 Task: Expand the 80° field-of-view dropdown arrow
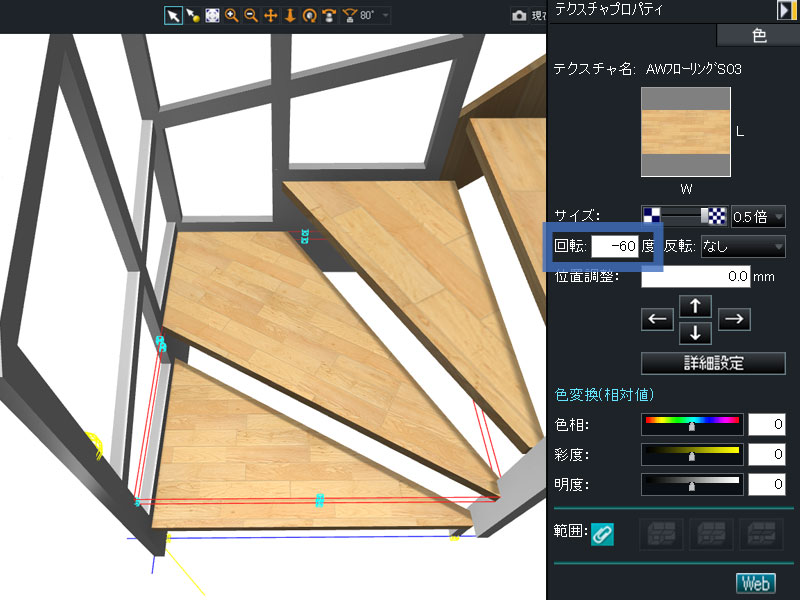coord(386,16)
